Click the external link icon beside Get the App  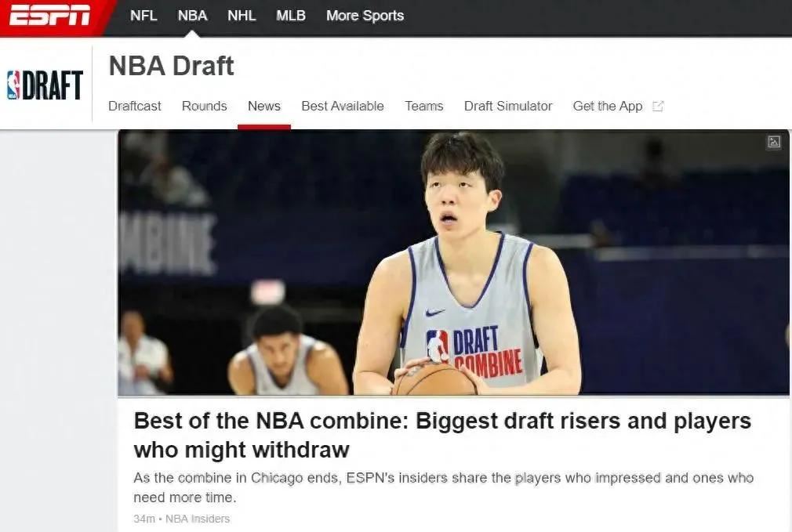click(x=658, y=106)
